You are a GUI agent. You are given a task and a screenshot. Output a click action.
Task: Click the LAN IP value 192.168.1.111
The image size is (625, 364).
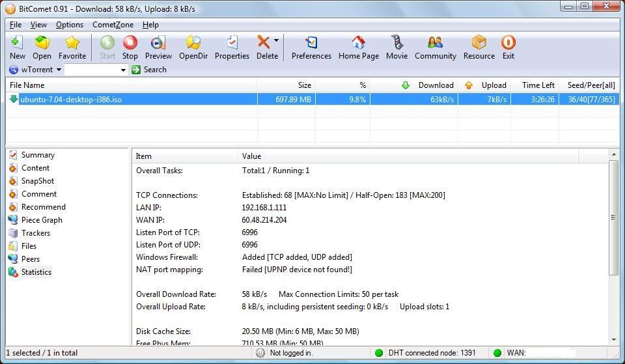pos(264,208)
